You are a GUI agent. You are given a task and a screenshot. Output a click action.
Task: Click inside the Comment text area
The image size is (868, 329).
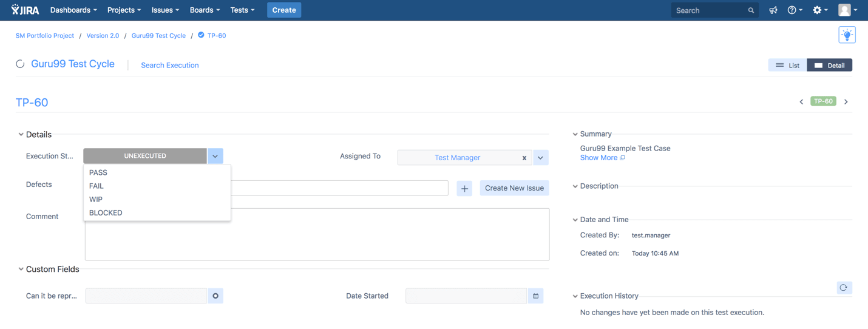[x=388, y=240]
